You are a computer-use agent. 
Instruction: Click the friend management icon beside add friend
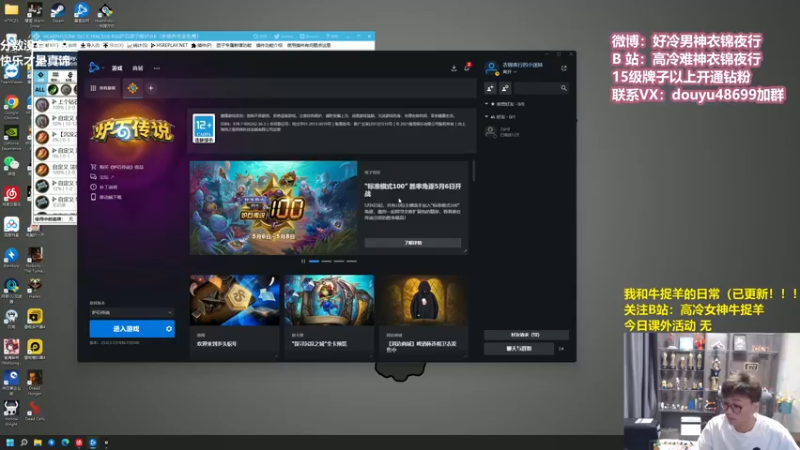click(x=505, y=88)
